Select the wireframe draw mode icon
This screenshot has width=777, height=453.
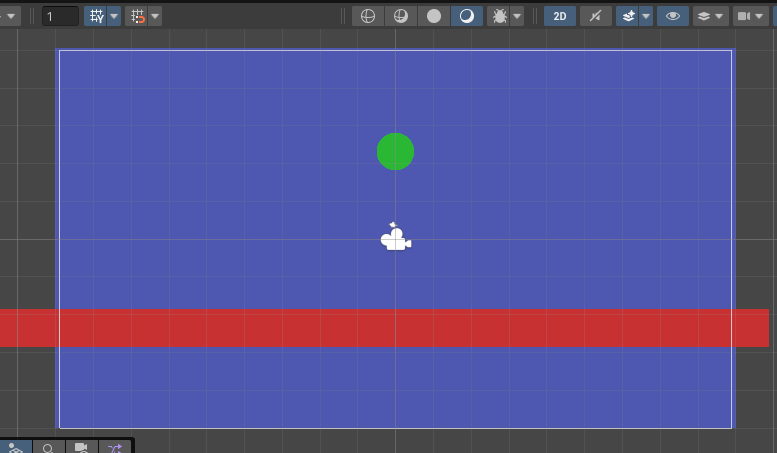click(367, 16)
